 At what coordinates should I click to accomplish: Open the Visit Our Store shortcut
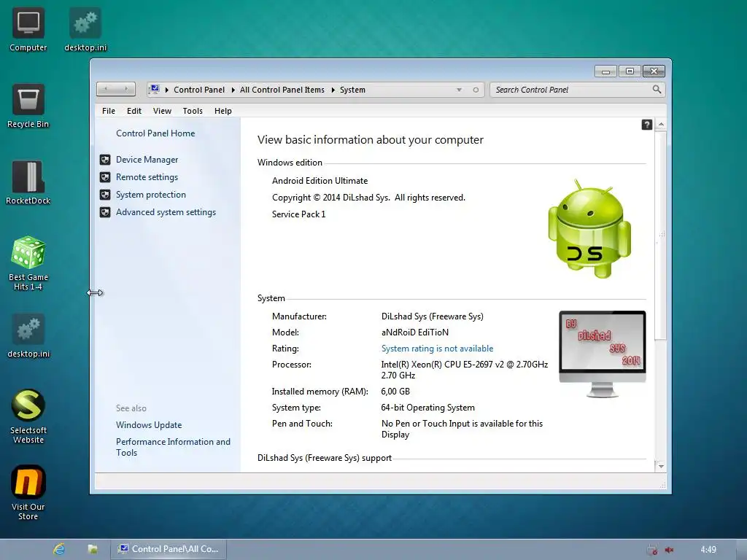(28, 492)
